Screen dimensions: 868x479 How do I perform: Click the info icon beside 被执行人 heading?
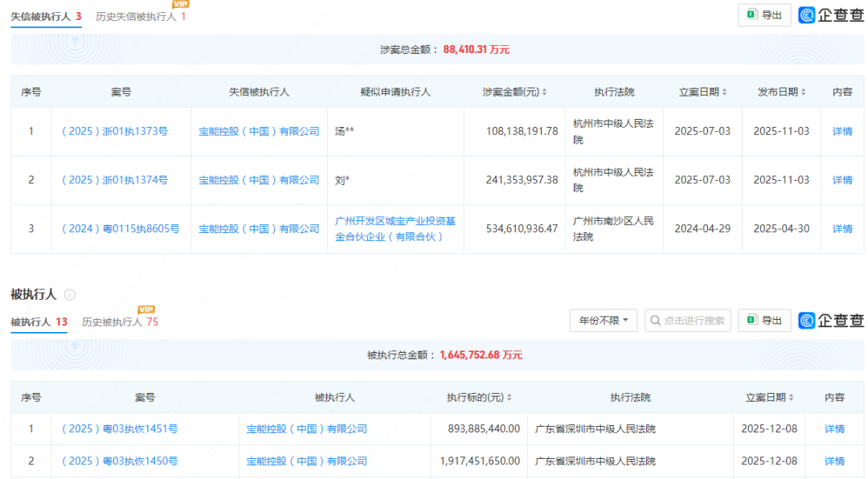[x=70, y=295]
